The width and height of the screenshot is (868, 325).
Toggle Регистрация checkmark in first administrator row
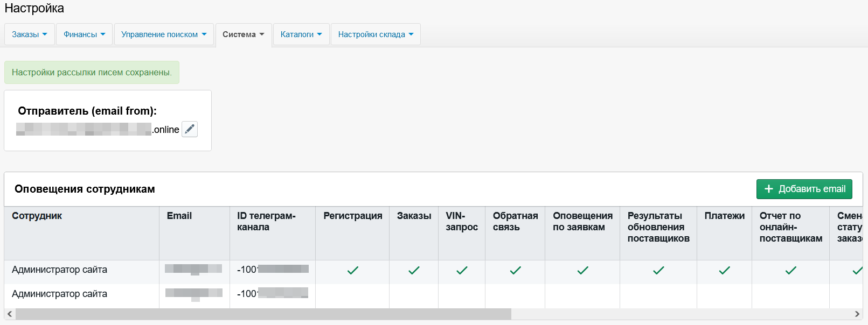coord(352,270)
